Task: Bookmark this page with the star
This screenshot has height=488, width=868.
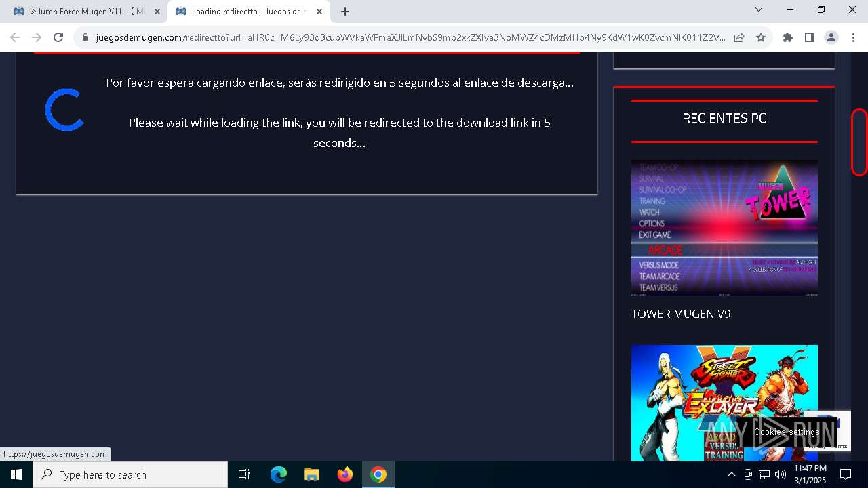Action: (761, 37)
